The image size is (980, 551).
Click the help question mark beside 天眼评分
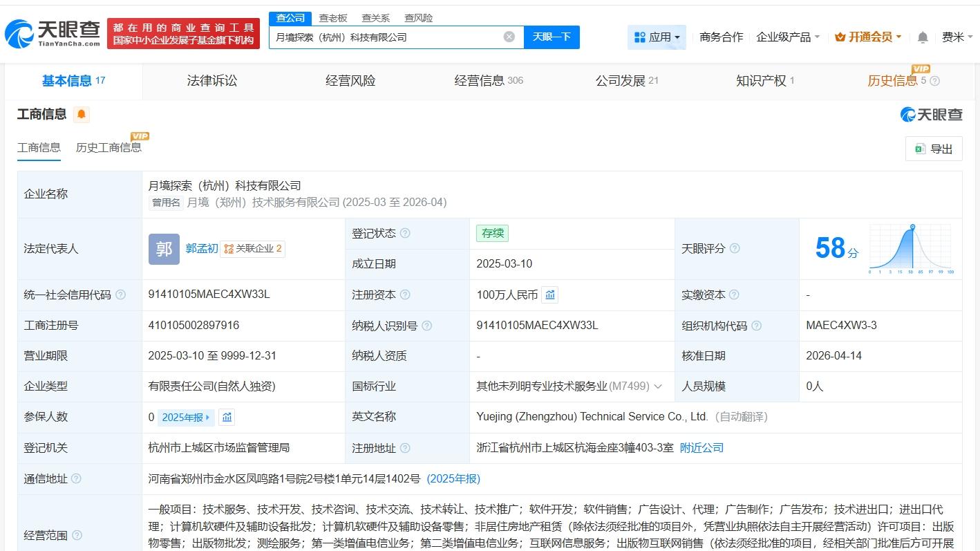[737, 248]
